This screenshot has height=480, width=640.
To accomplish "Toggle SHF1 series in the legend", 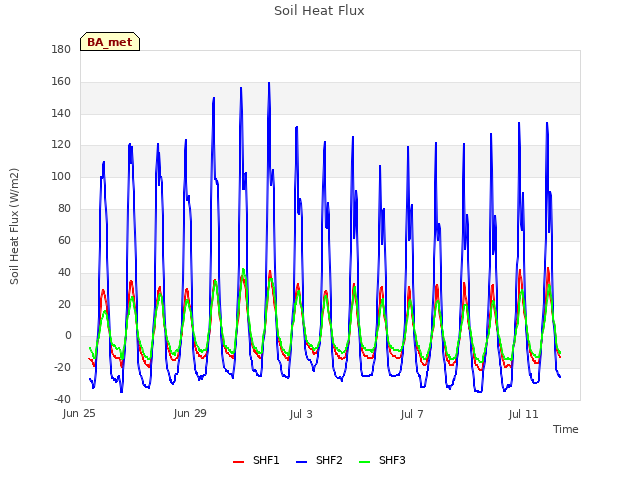I will [x=256, y=460].
